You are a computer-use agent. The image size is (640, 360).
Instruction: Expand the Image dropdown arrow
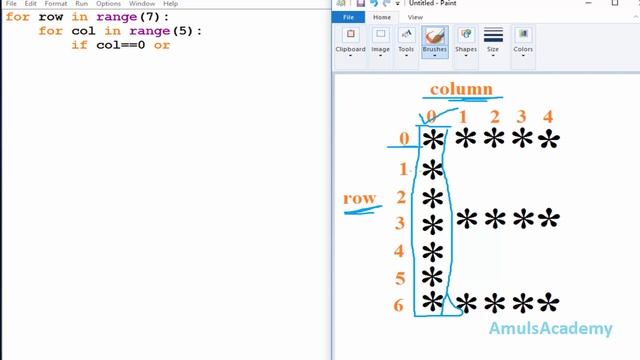tap(380, 56)
